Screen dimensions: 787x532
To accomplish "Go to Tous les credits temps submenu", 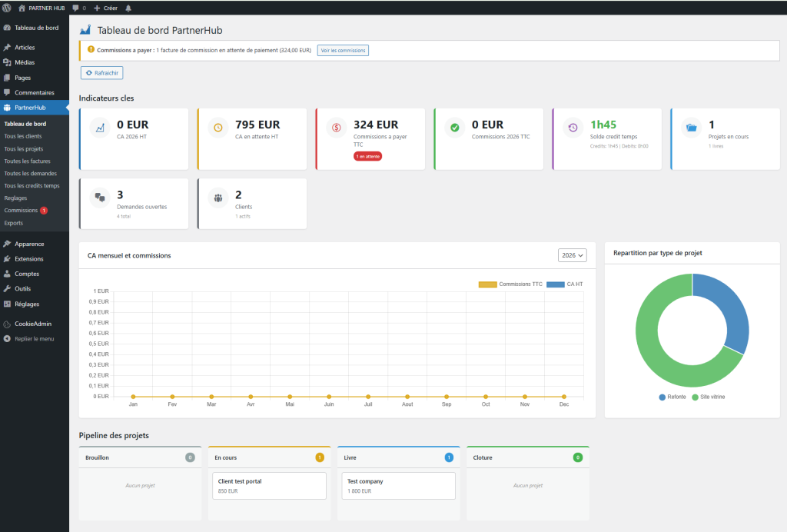I will pos(32,186).
